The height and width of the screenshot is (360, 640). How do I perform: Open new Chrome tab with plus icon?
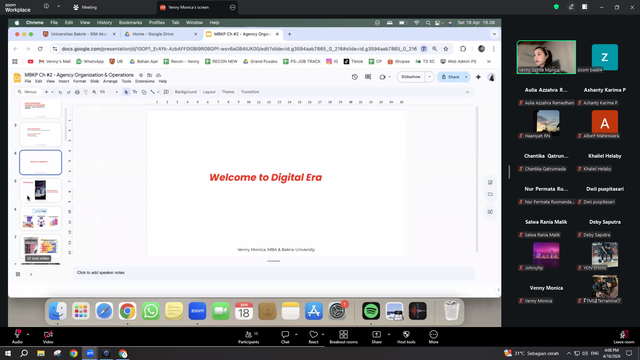(x=289, y=34)
